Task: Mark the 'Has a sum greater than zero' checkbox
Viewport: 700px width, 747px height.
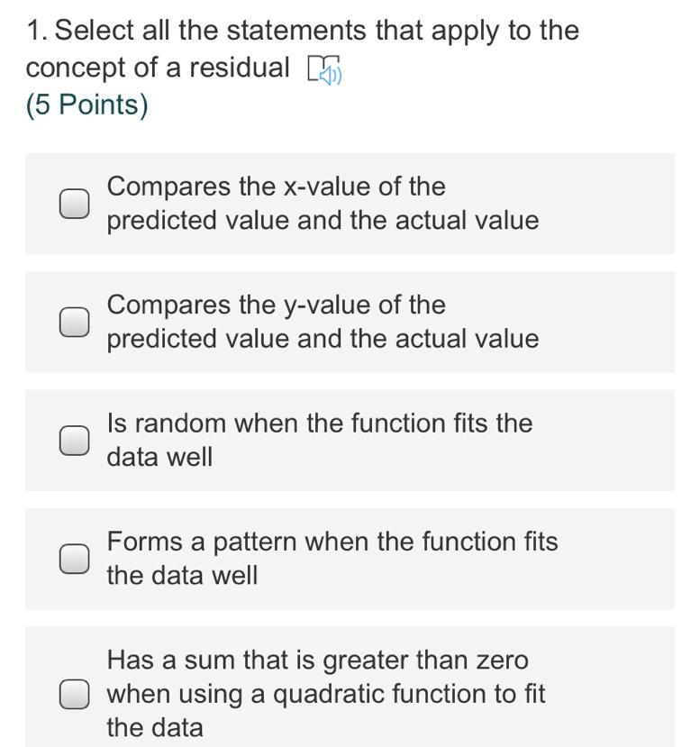Action: pos(75,694)
